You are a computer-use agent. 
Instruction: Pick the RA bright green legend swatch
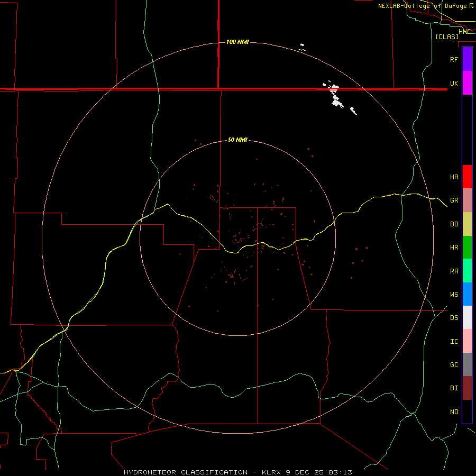[467, 271]
